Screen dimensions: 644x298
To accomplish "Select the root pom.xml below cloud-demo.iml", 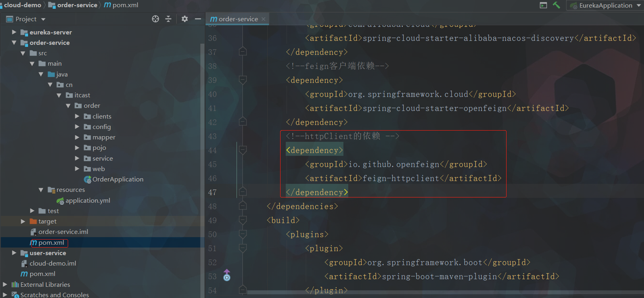I will click(42, 274).
